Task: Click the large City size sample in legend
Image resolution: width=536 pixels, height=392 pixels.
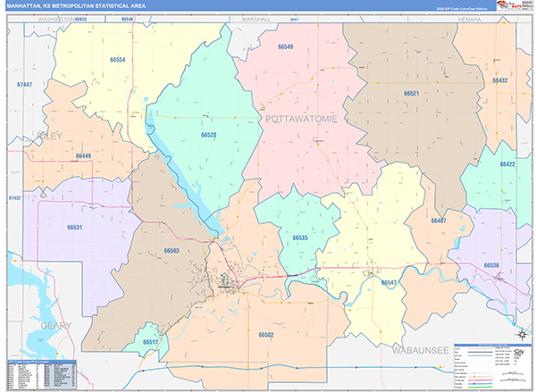Action: tap(518, 351)
